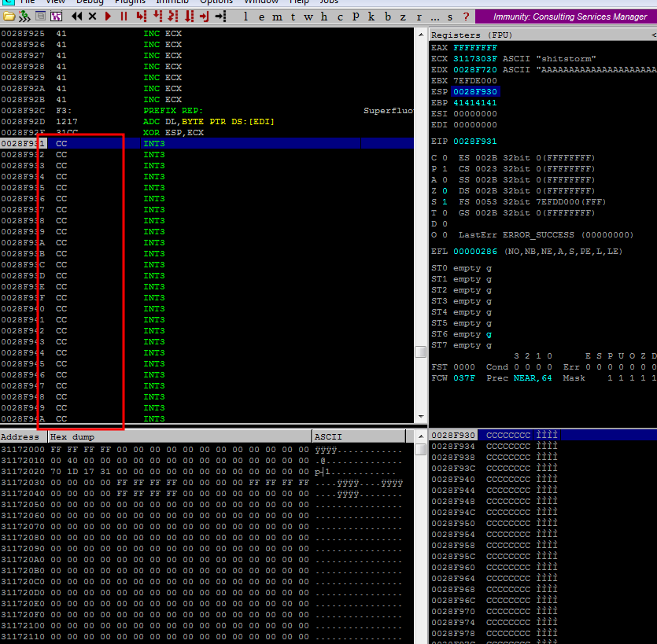The image size is (657, 644).
Task: Click the Restart program rewind icon
Action: tap(77, 16)
